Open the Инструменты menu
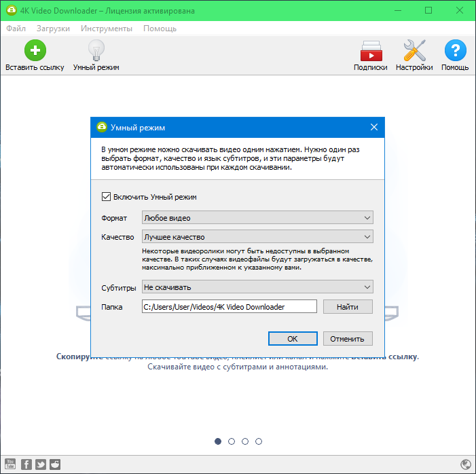The image size is (476, 474). tap(107, 29)
